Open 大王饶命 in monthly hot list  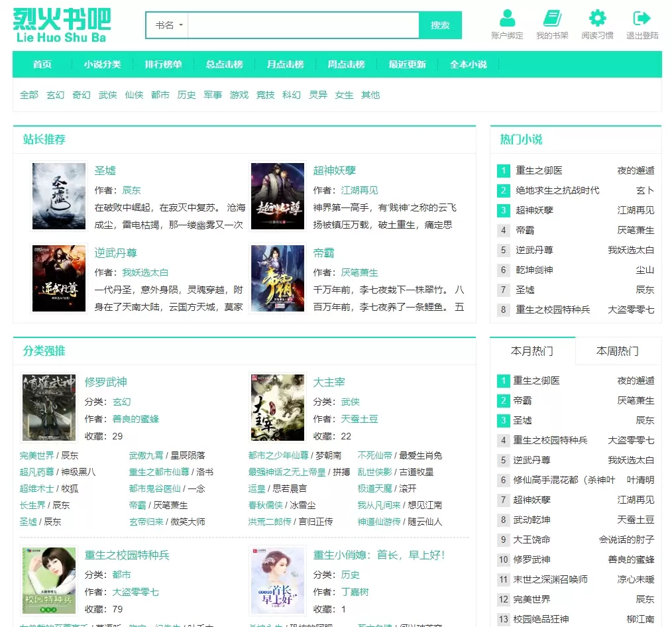coord(532,540)
